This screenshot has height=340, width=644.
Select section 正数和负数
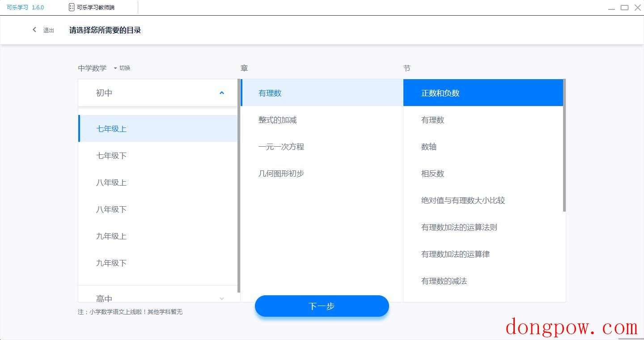tap(483, 93)
